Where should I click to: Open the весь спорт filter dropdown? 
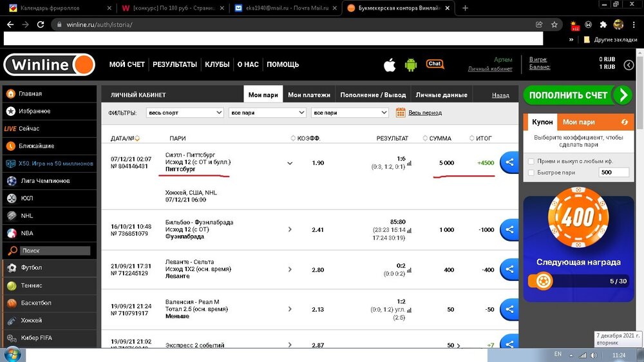pyautogui.click(x=185, y=113)
